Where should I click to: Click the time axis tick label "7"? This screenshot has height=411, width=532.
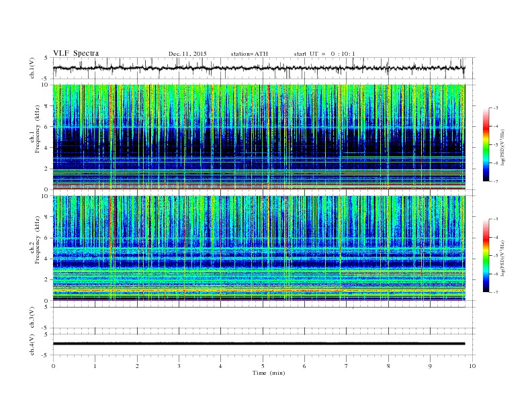346,366
